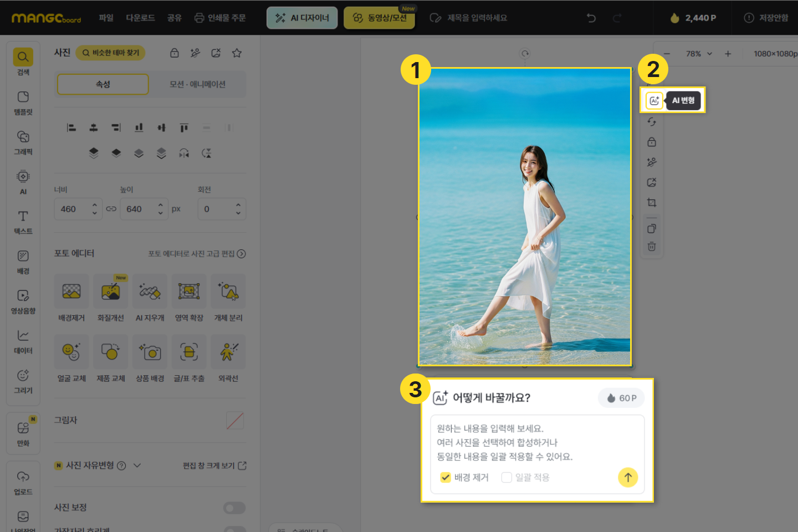Align the photo to vertical middle

[161, 127]
